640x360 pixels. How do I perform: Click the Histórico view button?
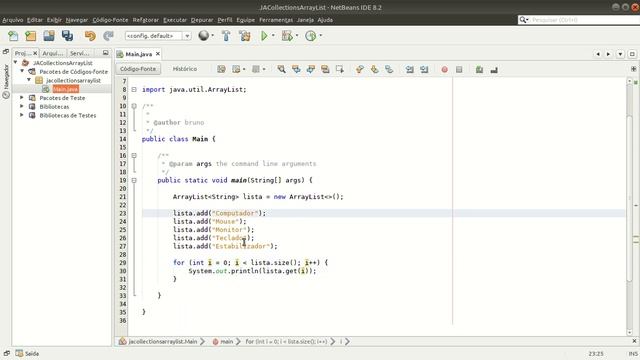(x=184, y=69)
